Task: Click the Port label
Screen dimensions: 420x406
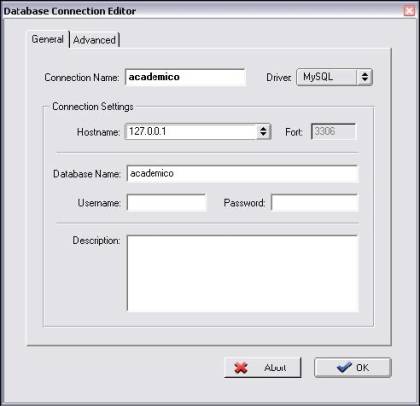Action: coord(294,132)
